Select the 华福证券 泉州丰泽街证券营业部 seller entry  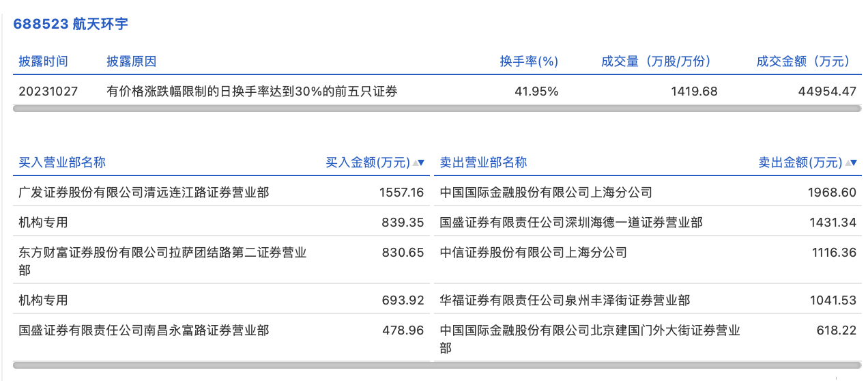(565, 300)
